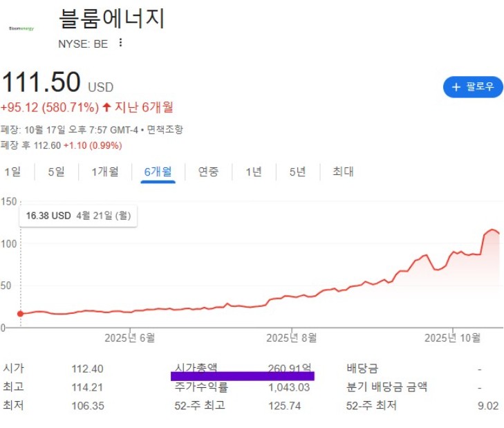Click the 주가수익률 P/E ratio label
This screenshot has height=428, width=504.
pos(201,387)
